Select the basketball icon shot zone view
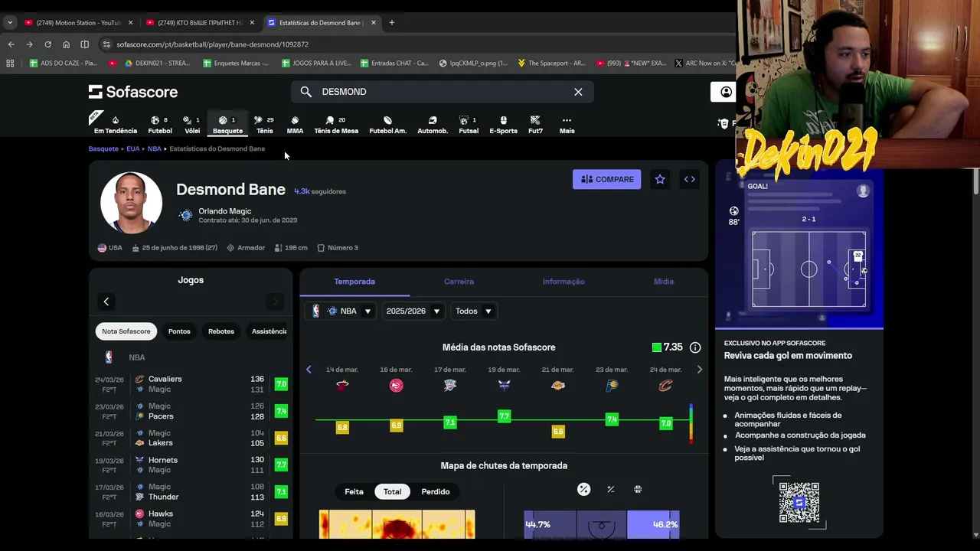This screenshot has width=980, height=551. coord(638,490)
